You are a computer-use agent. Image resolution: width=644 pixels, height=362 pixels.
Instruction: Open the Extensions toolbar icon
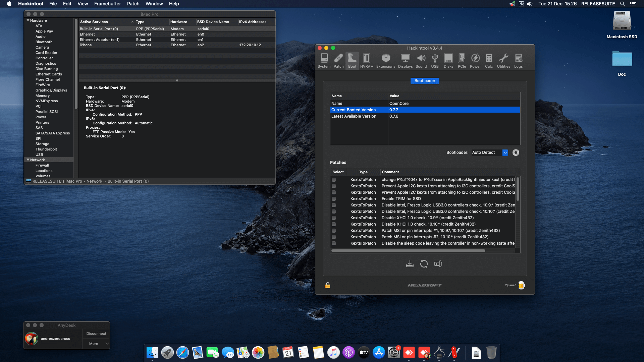tap(386, 61)
